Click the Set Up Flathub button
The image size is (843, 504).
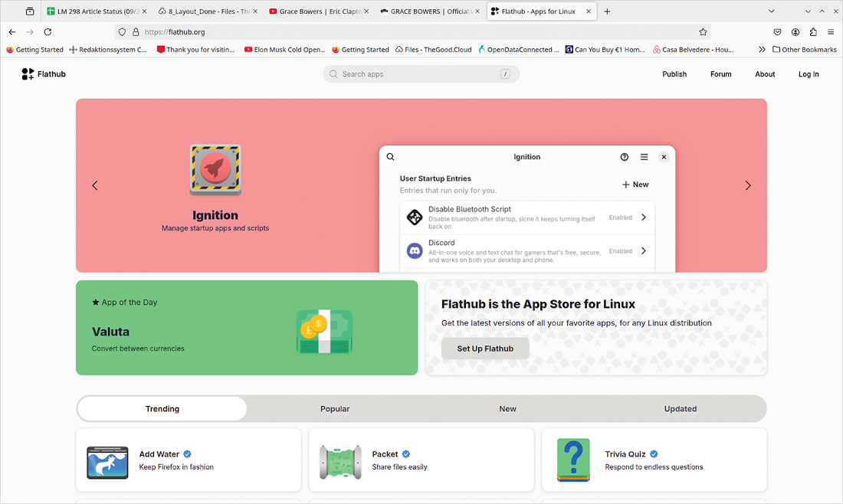click(x=485, y=349)
